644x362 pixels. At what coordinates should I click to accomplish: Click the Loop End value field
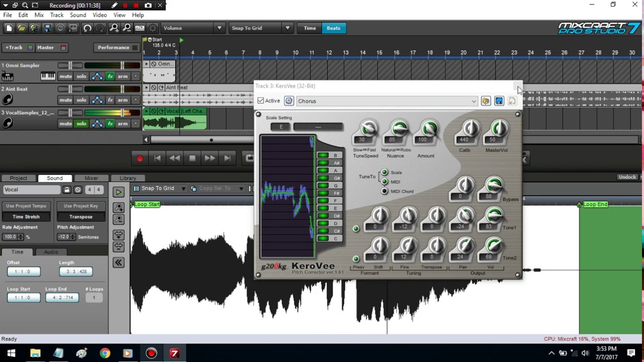[62, 298]
